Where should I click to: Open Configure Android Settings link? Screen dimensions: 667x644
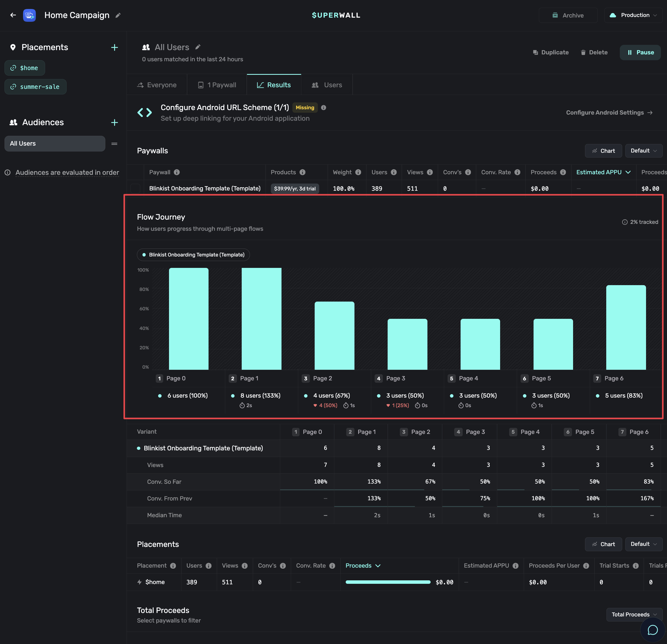point(609,113)
